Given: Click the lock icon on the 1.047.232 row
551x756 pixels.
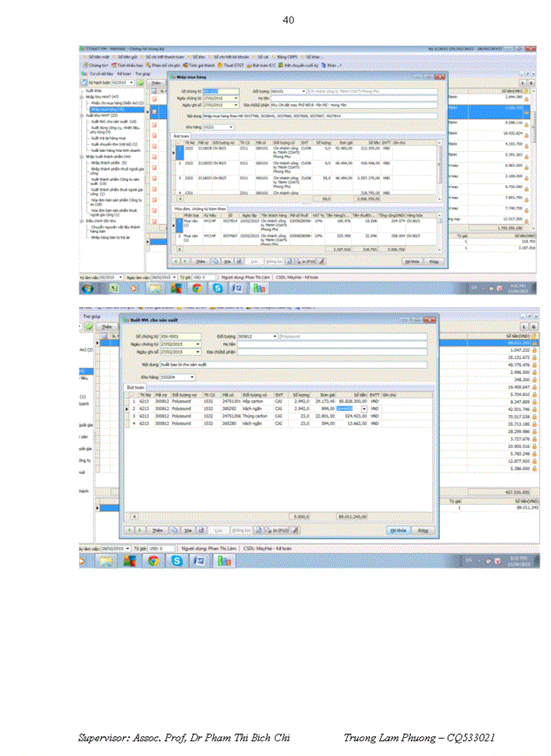Looking at the screenshot, I should [x=534, y=350].
